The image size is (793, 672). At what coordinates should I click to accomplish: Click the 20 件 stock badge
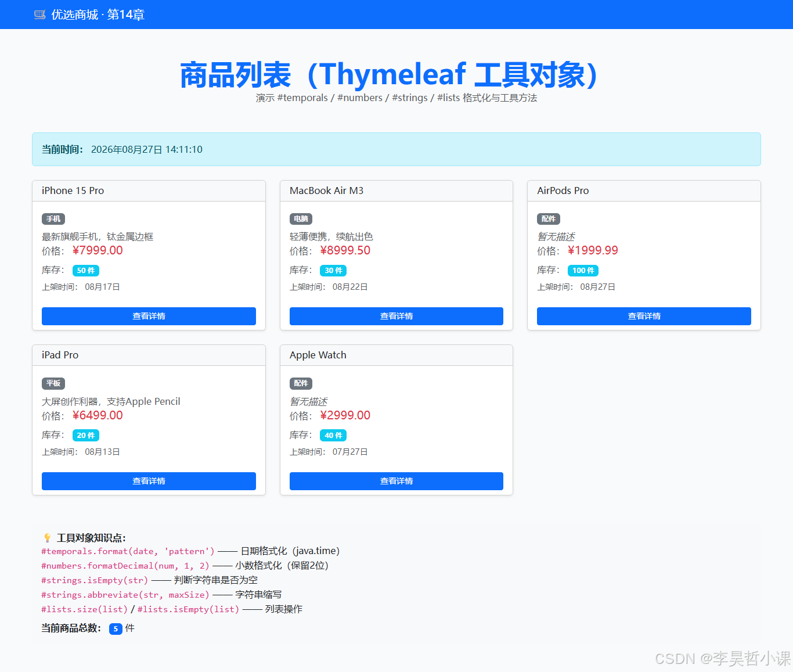86,436
